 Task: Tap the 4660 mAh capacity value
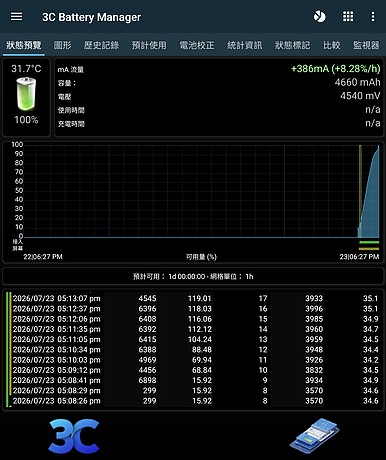click(357, 82)
